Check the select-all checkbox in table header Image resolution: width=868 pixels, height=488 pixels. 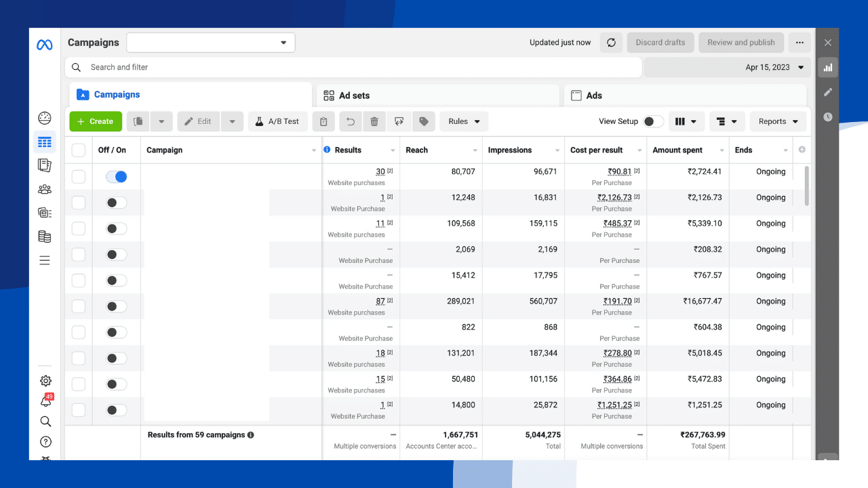pos(79,150)
